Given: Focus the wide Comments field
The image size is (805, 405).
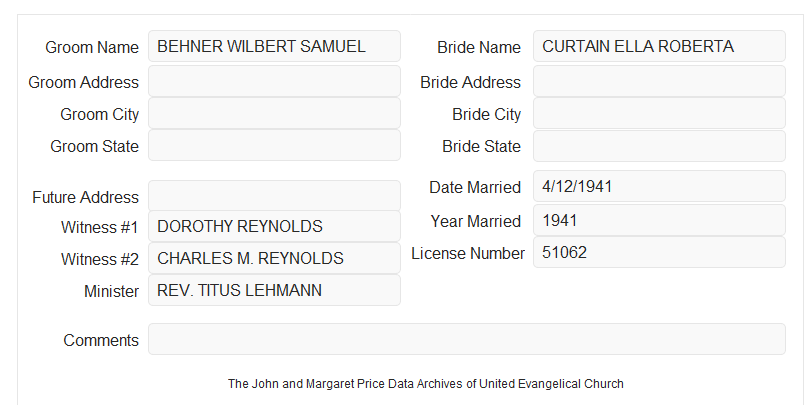Looking at the screenshot, I should pos(467,339).
